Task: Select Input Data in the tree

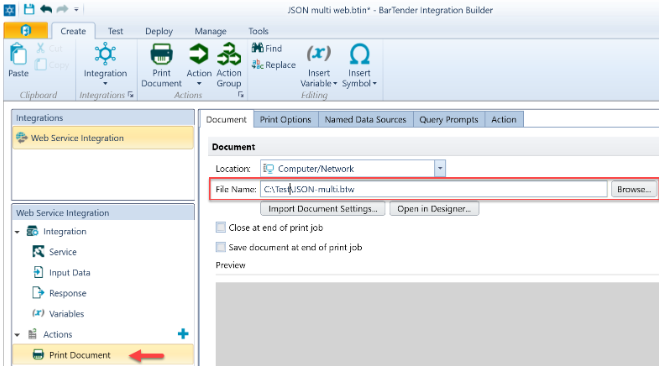Action: (x=69, y=273)
